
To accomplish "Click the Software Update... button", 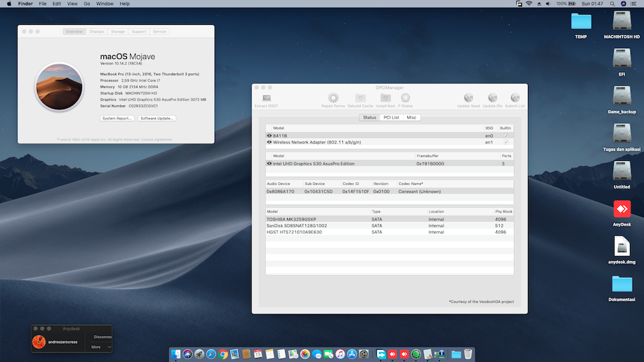I will coord(157,118).
